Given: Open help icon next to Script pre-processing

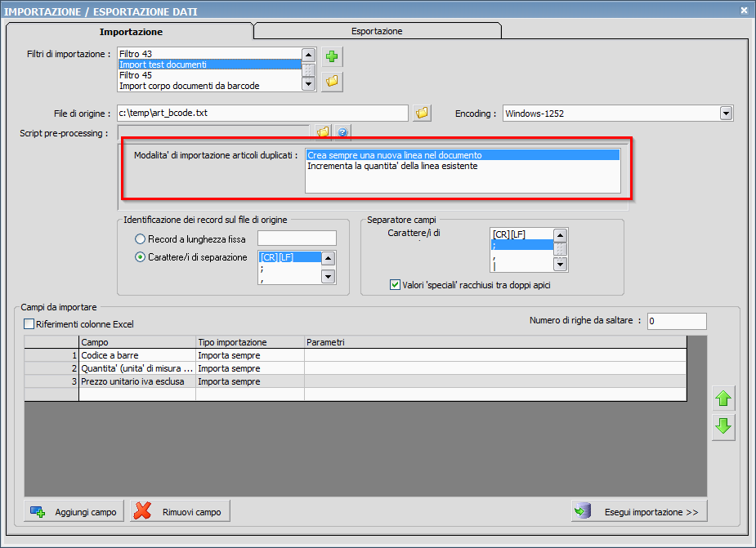Looking at the screenshot, I should click(x=342, y=131).
